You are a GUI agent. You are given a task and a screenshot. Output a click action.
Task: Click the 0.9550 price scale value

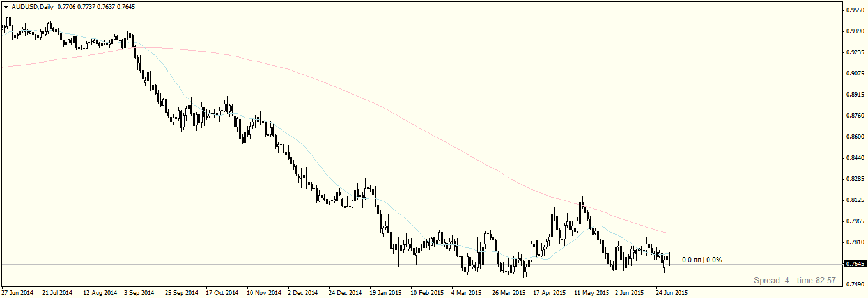[x=855, y=10]
